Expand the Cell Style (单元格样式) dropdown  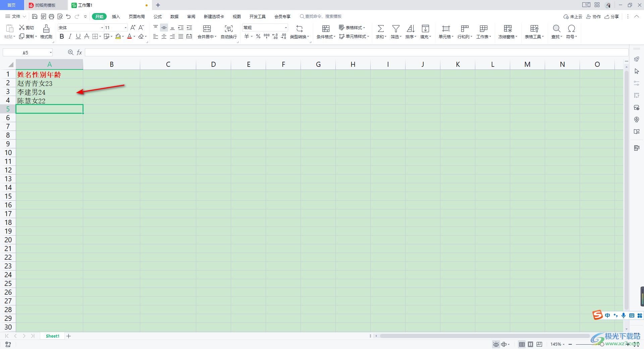coord(368,36)
